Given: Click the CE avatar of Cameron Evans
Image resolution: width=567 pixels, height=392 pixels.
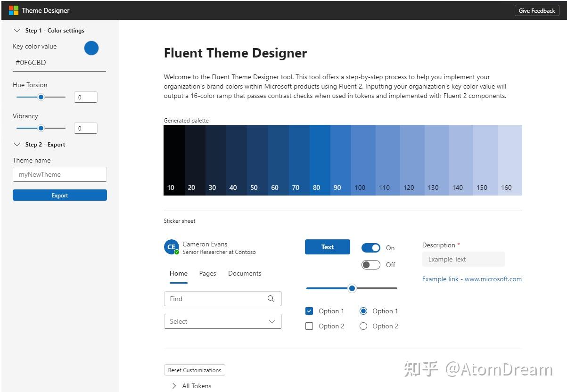Looking at the screenshot, I should 171,247.
